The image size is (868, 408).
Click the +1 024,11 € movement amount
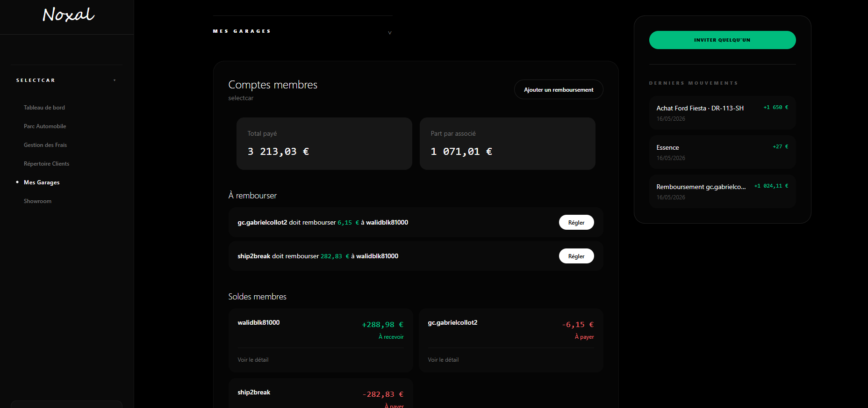click(x=771, y=186)
